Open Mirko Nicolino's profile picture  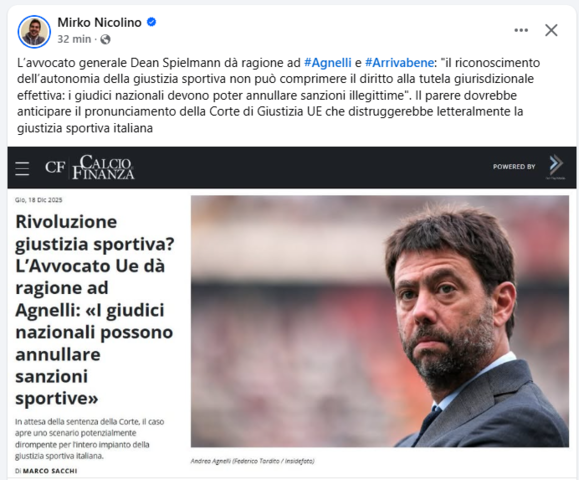click(34, 31)
